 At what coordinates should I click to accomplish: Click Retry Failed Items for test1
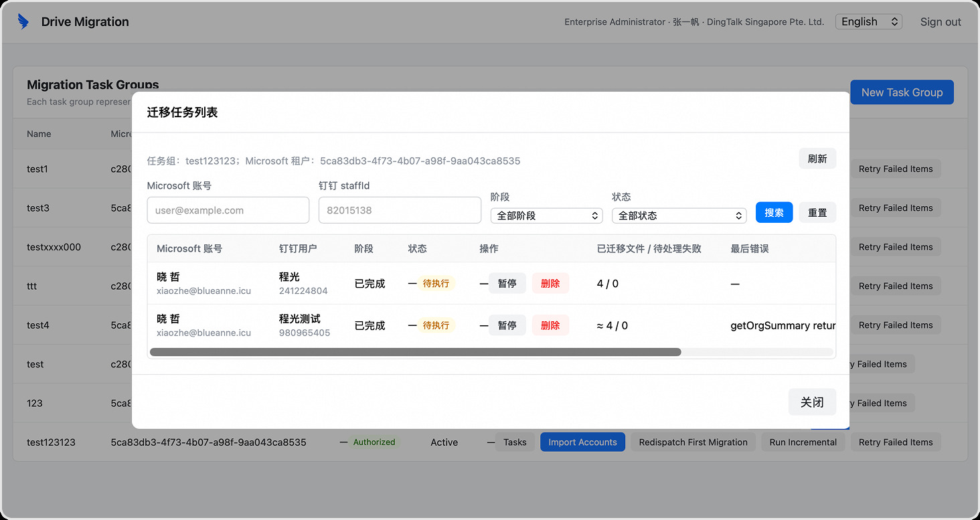(896, 169)
